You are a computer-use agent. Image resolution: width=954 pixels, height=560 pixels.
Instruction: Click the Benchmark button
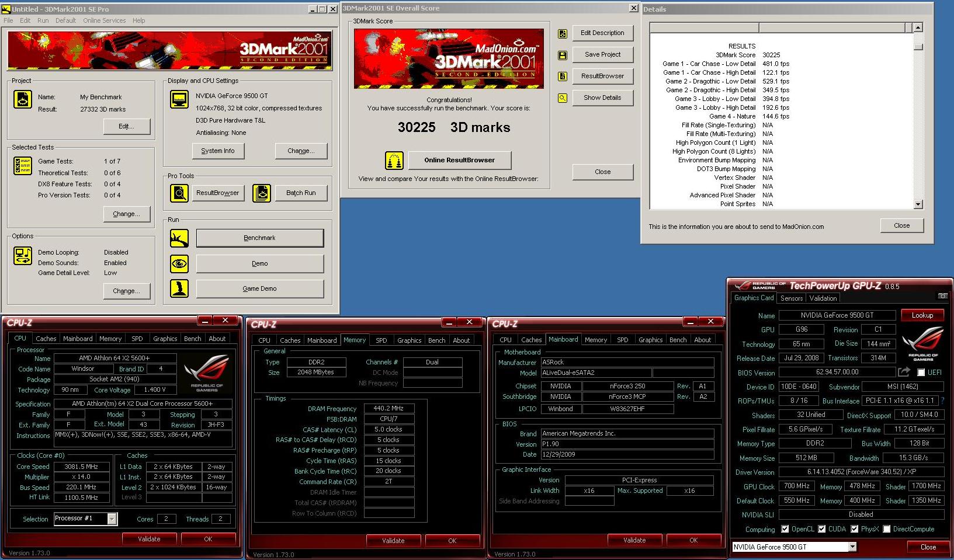tap(259, 238)
